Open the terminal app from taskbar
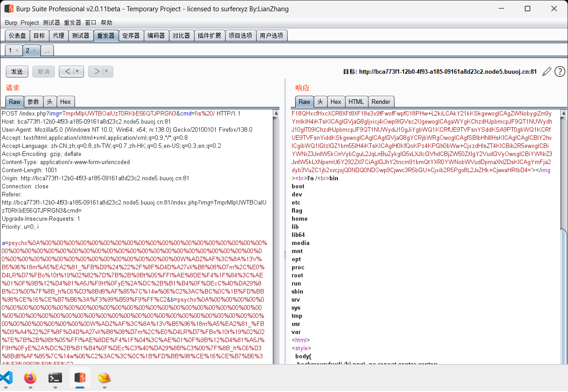The image size is (568, 392). 55,378
